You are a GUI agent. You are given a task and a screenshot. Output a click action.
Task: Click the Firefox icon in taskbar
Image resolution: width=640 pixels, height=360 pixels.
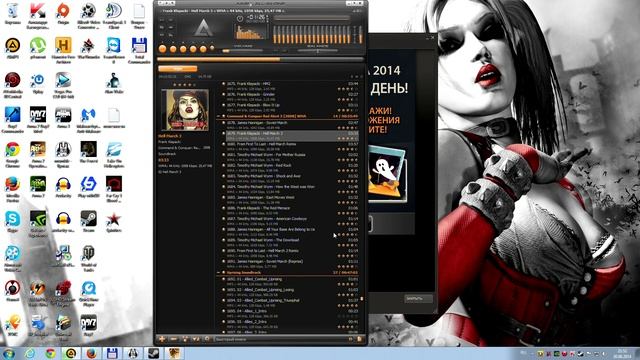(x=91, y=353)
